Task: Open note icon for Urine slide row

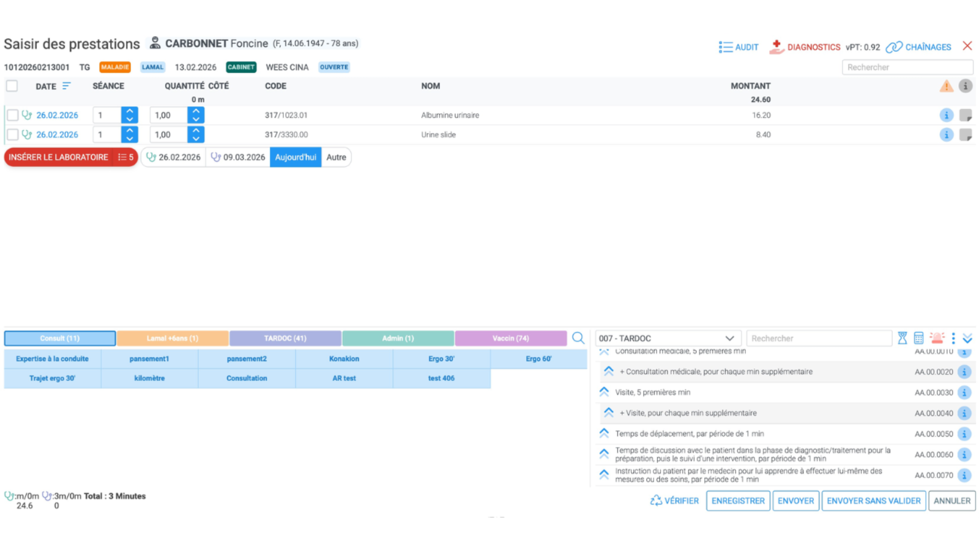Action: (x=966, y=134)
